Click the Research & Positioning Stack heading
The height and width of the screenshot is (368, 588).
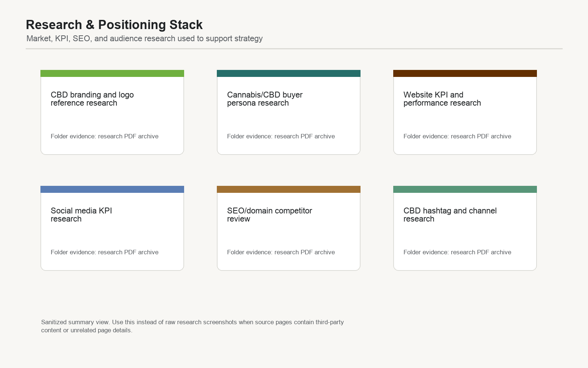[114, 25]
